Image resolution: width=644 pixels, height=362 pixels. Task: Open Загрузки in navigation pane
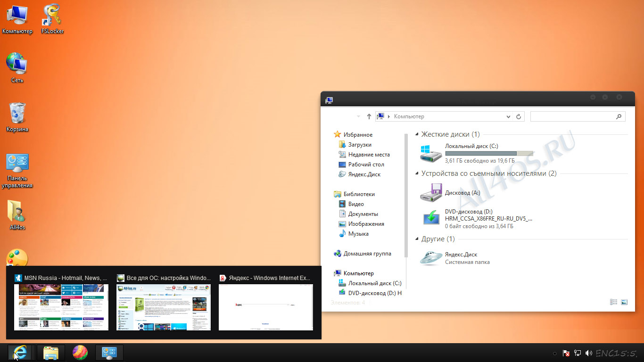pos(360,145)
